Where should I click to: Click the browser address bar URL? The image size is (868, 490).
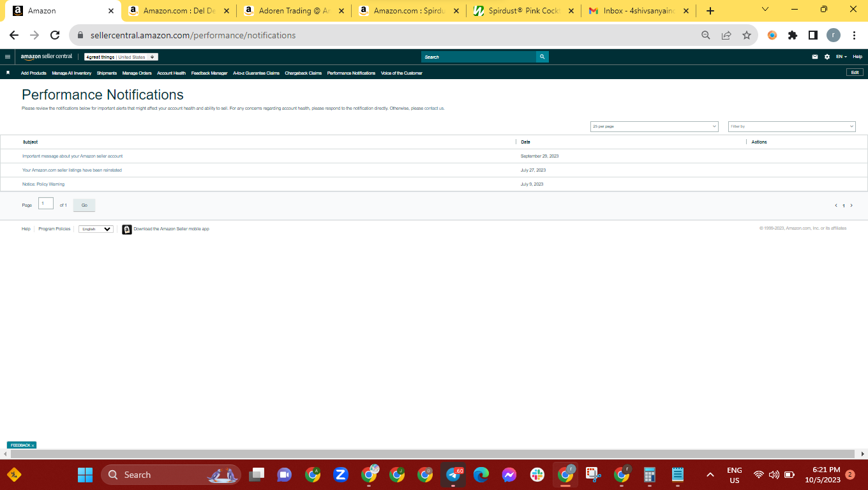[193, 36]
